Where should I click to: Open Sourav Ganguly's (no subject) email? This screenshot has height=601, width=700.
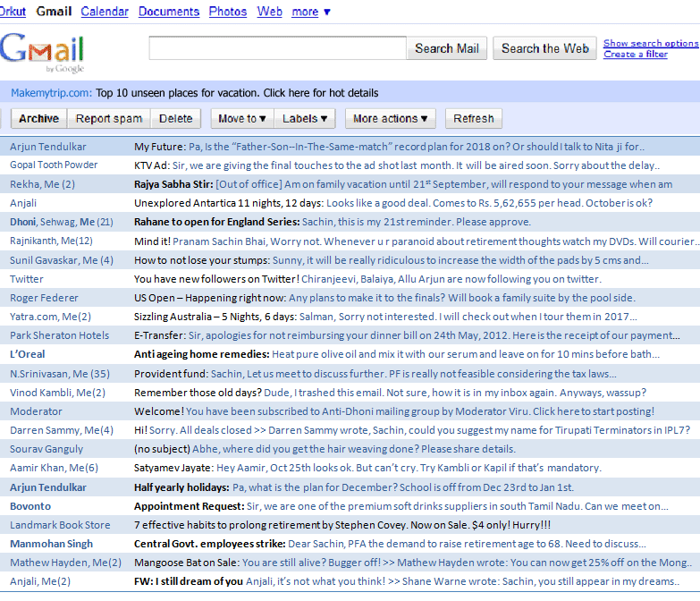350,448
